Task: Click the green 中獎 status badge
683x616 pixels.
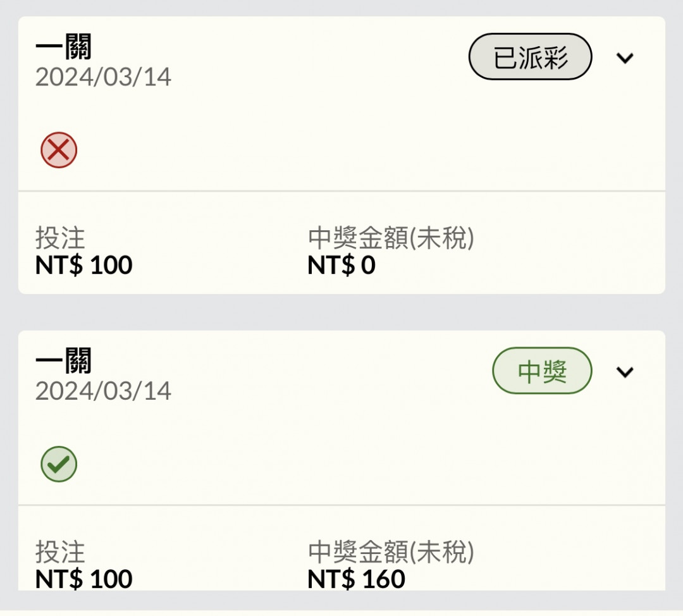Action: (542, 371)
